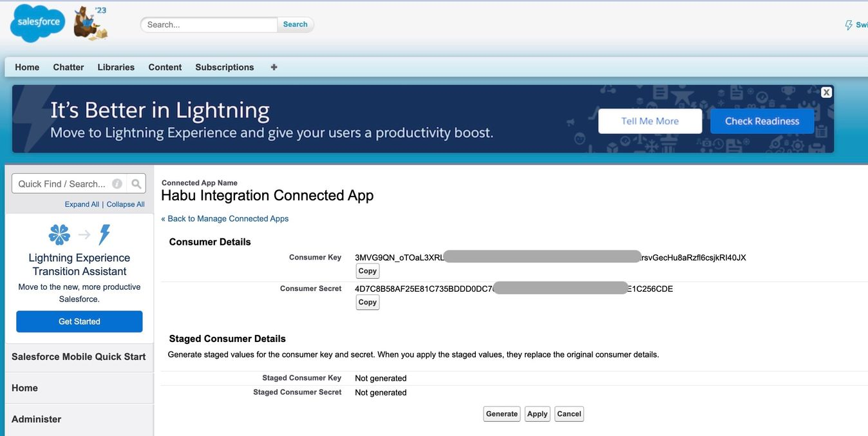Viewport: 868px width, 436px height.
Task: Click the Quick Find info icon
Action: pos(117,184)
